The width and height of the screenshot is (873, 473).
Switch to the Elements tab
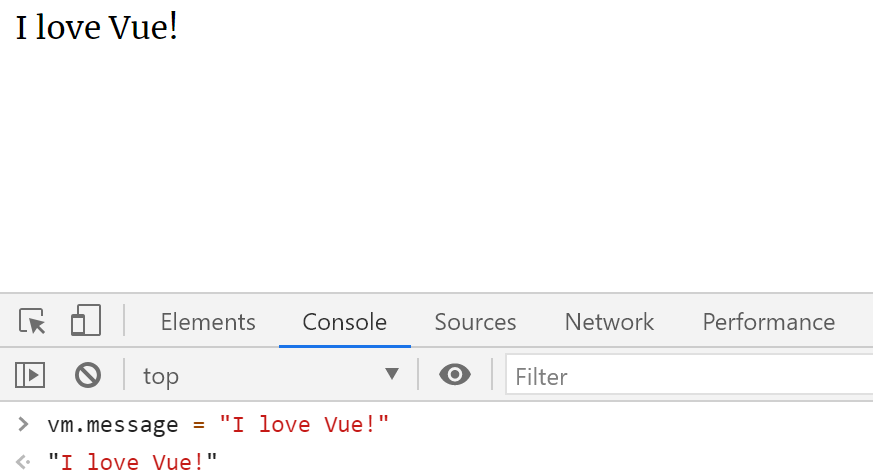point(208,322)
